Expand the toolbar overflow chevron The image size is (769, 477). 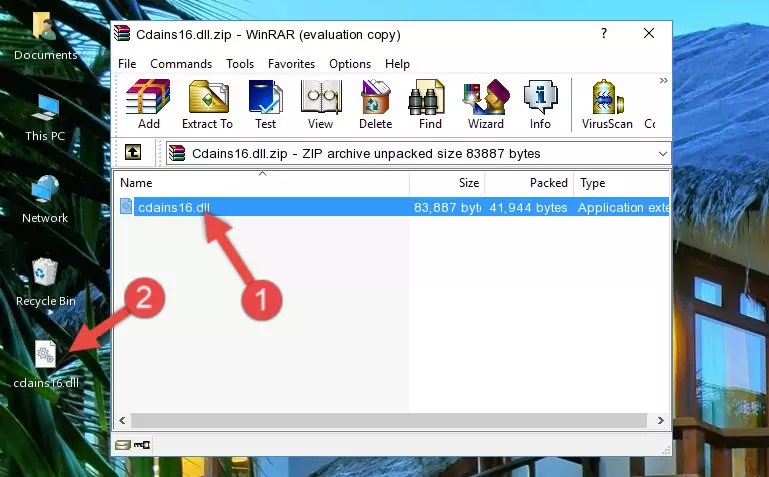tap(664, 81)
